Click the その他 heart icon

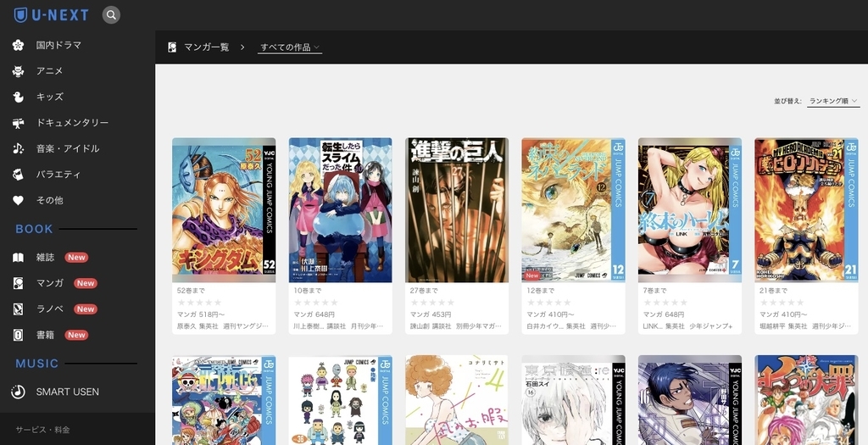(19, 200)
